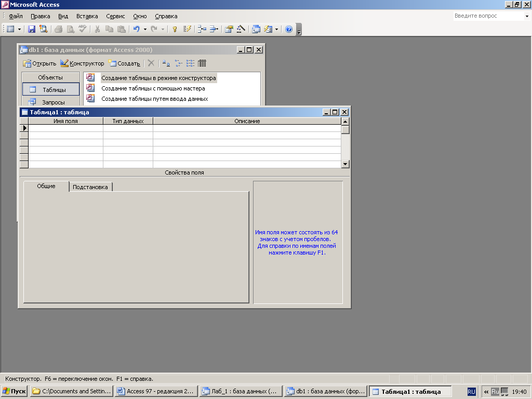This screenshot has width=532, height=399.
Task: Open the Файл menu
Action: point(16,16)
